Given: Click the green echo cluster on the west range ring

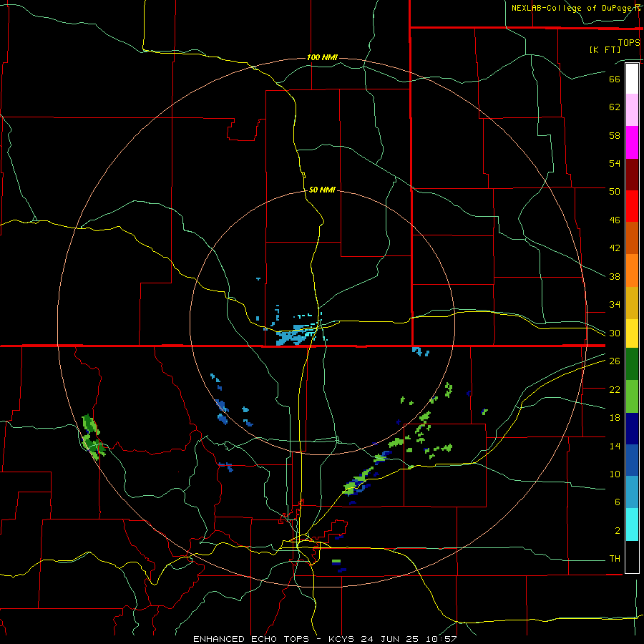Looking at the screenshot, I should click(93, 438).
